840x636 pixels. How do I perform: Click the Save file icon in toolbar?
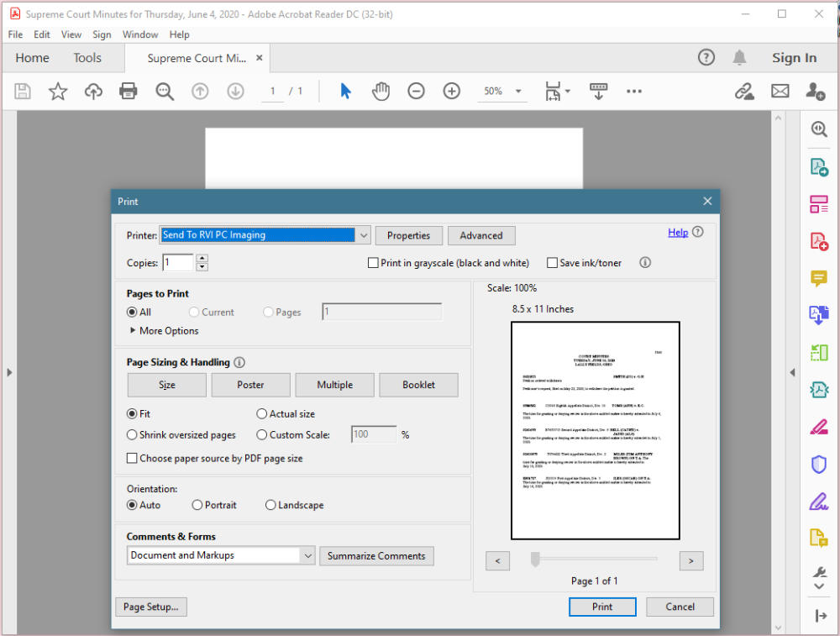(22, 91)
